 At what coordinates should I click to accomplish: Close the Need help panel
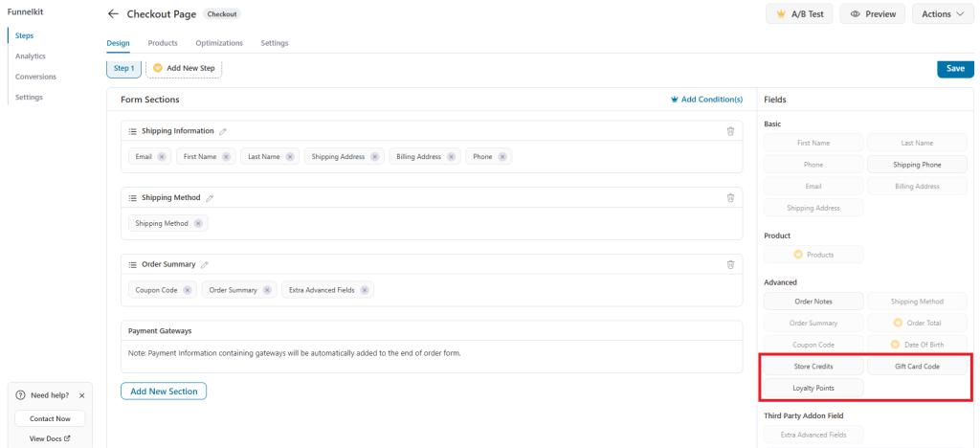82,395
